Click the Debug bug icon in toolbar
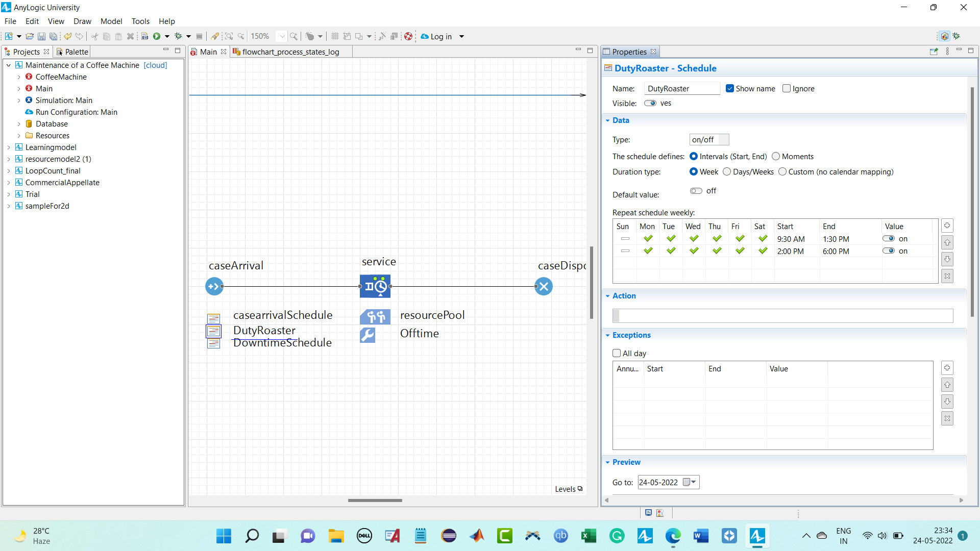 [178, 36]
